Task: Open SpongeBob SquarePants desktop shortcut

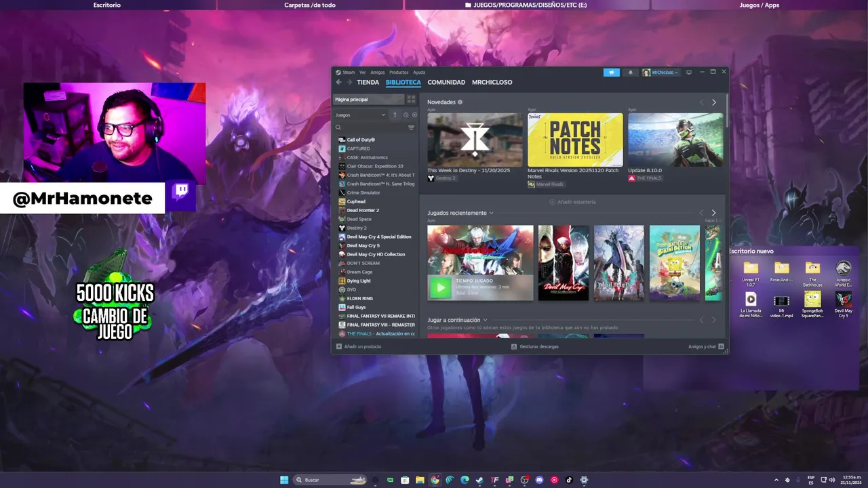Action: pyautogui.click(x=812, y=305)
